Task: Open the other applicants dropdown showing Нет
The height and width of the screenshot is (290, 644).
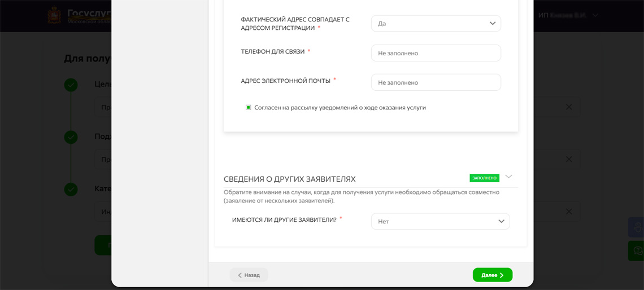Action: point(440,221)
